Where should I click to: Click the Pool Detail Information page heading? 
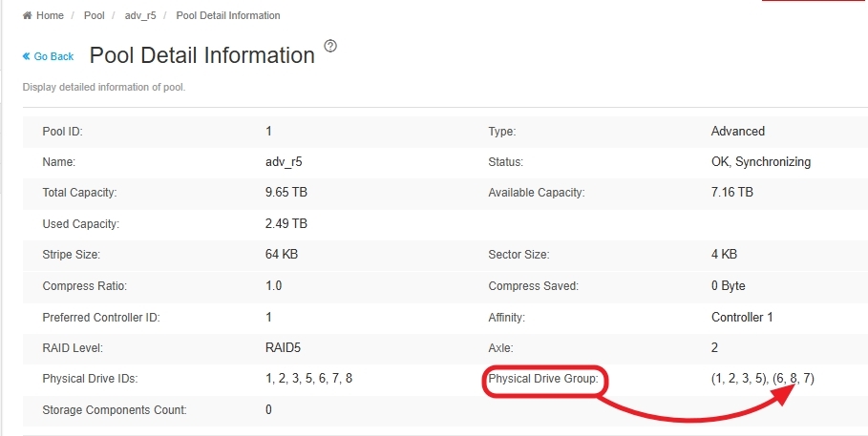pos(201,55)
